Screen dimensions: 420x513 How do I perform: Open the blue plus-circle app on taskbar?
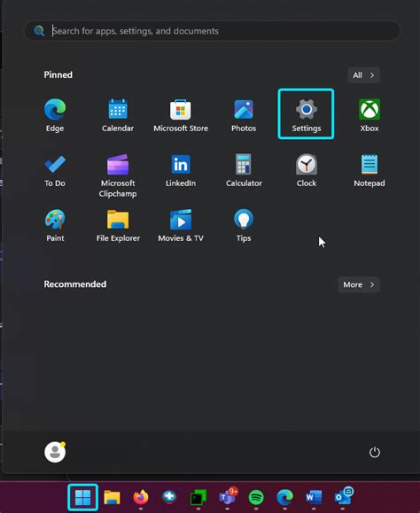pyautogui.click(x=169, y=497)
